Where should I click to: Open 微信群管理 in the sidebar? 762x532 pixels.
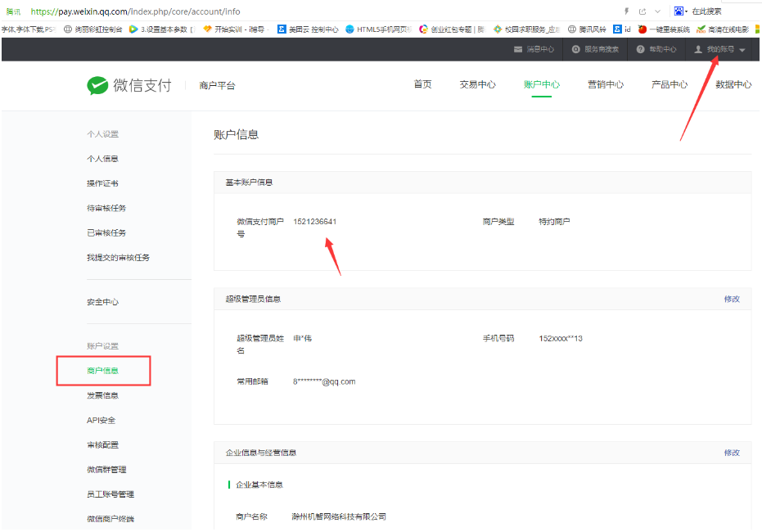point(106,470)
